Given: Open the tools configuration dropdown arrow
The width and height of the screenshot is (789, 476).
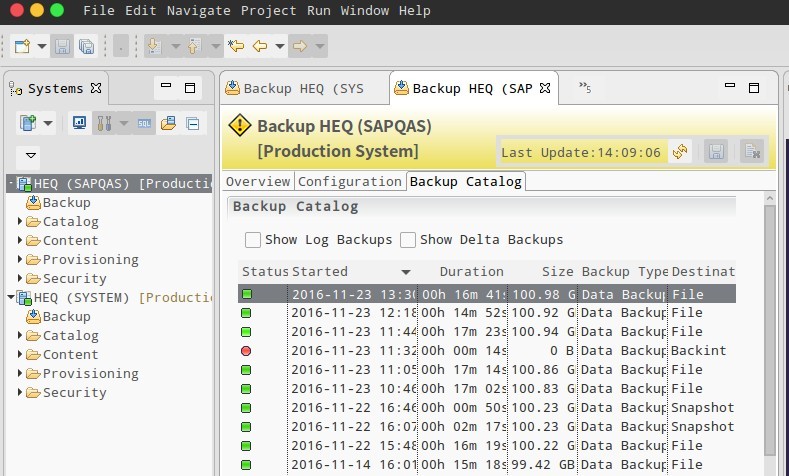Looking at the screenshot, I should [124, 123].
